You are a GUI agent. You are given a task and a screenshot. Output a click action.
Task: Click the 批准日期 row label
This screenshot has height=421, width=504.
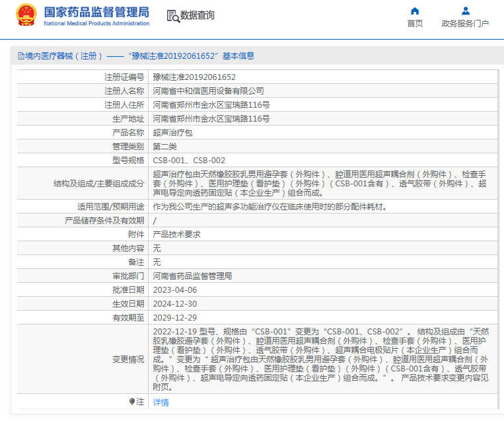128,289
